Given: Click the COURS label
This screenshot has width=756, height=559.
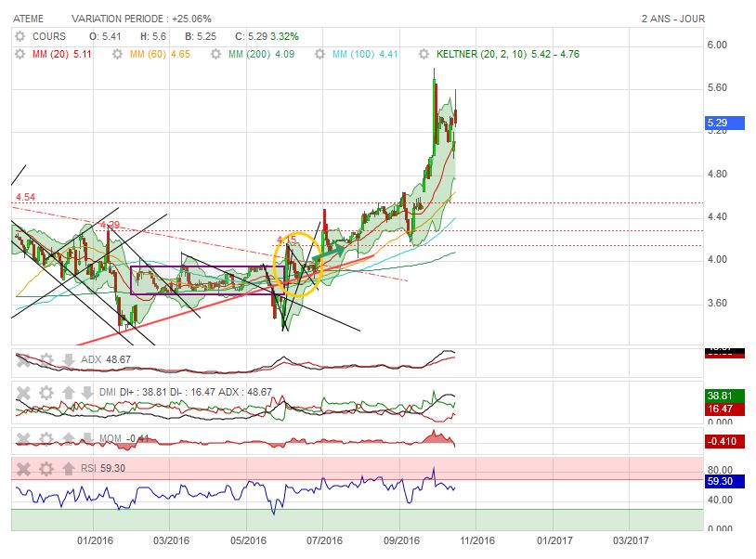Looking at the screenshot, I should (49, 36).
